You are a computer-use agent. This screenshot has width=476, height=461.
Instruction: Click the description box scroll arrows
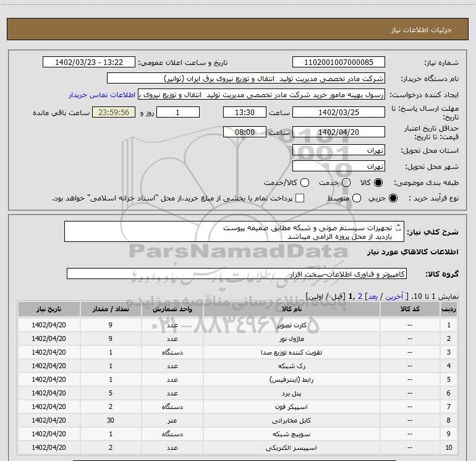click(x=399, y=227)
